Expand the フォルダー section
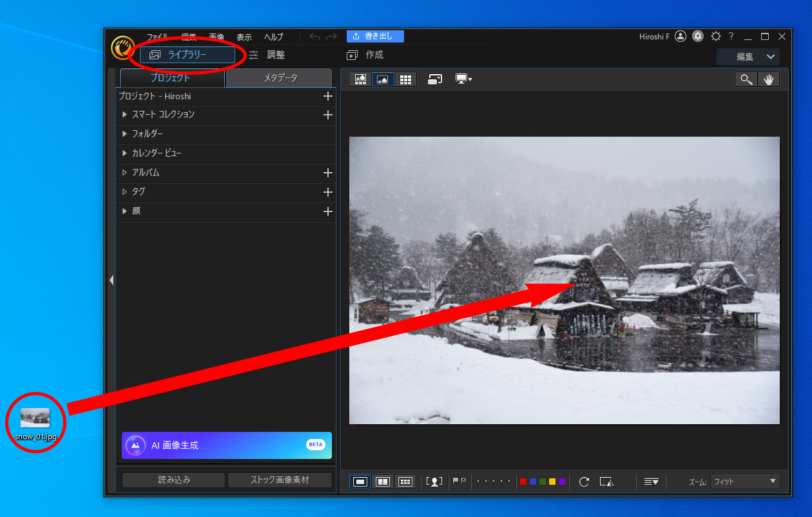Screen dimensions: 812x517 tap(125, 134)
